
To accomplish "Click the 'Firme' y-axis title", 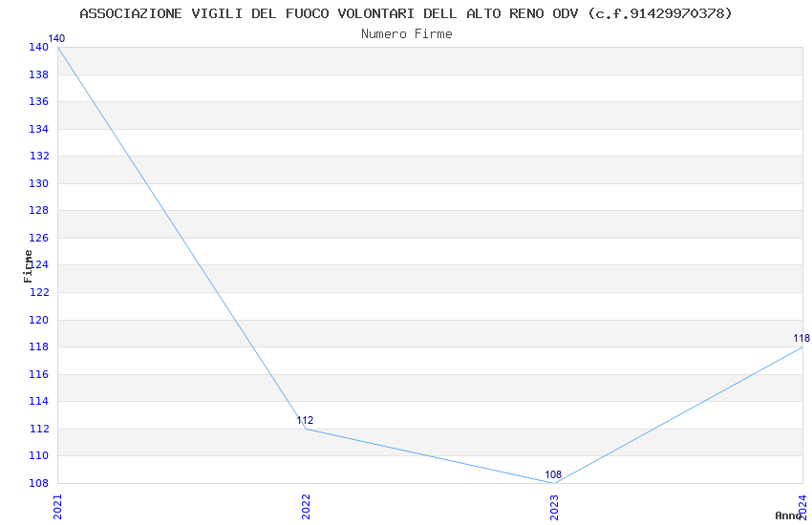I will [x=28, y=266].
